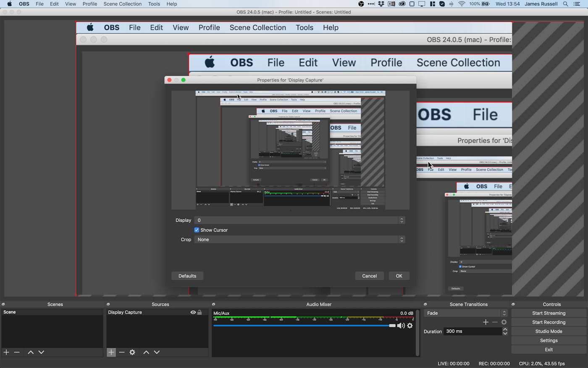
Task: Mute Mic/Aux using the speaker icon
Action: 401,326
